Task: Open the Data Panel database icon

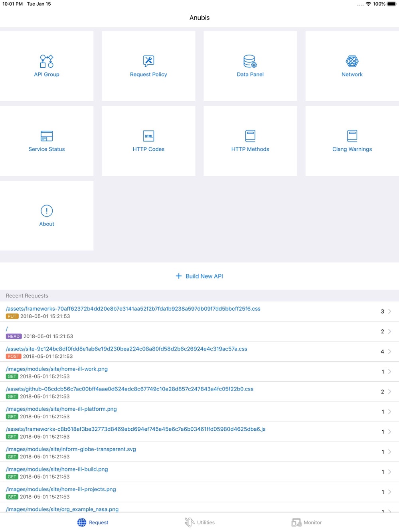Action: (x=250, y=61)
